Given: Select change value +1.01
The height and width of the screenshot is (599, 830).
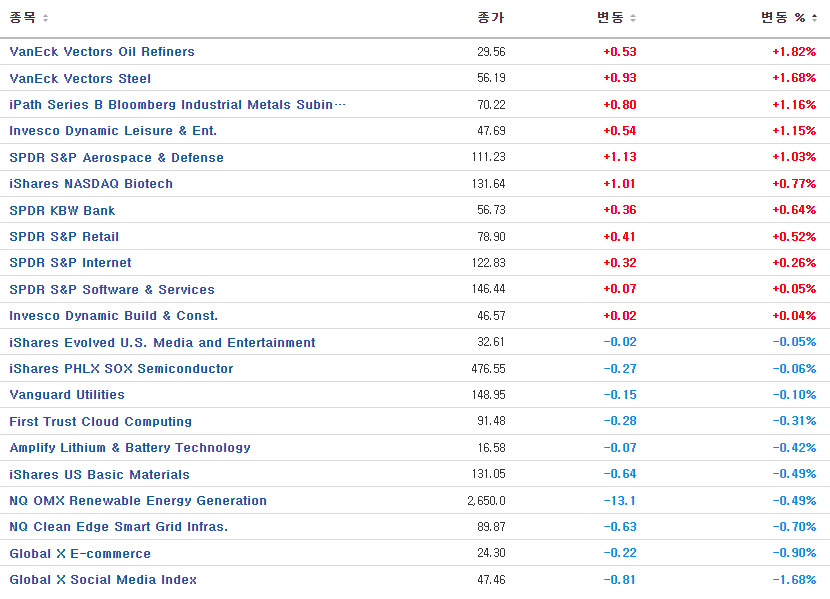Looking at the screenshot, I should click(619, 184).
